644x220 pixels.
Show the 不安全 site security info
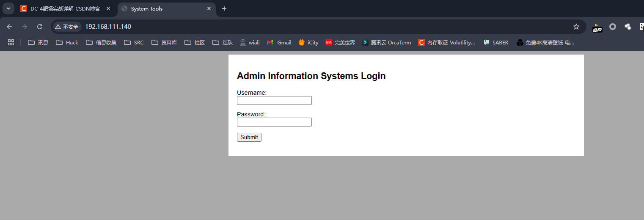pyautogui.click(x=67, y=27)
